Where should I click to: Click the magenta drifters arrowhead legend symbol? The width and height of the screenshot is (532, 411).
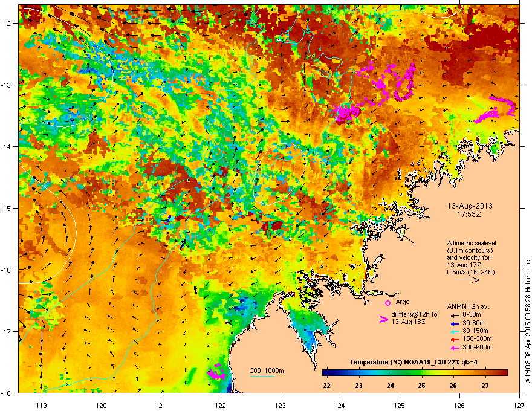pyautogui.click(x=383, y=319)
